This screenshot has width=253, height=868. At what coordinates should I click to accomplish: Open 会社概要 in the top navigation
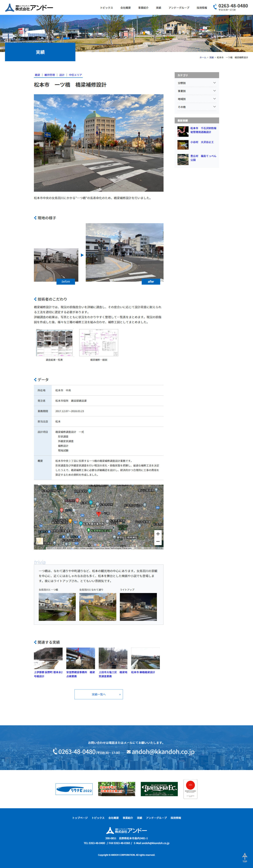pyautogui.click(x=125, y=8)
